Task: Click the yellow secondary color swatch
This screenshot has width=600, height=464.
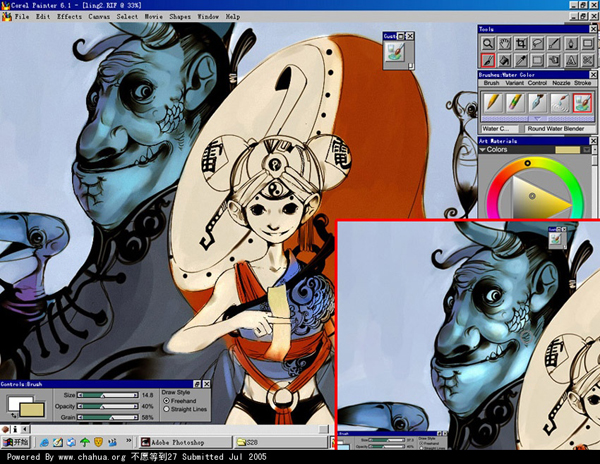Action: pos(33,410)
